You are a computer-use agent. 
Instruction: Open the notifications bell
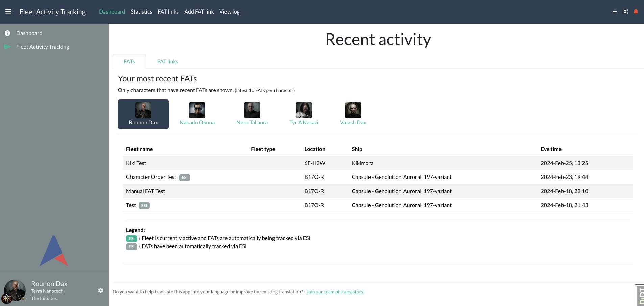[x=636, y=11]
